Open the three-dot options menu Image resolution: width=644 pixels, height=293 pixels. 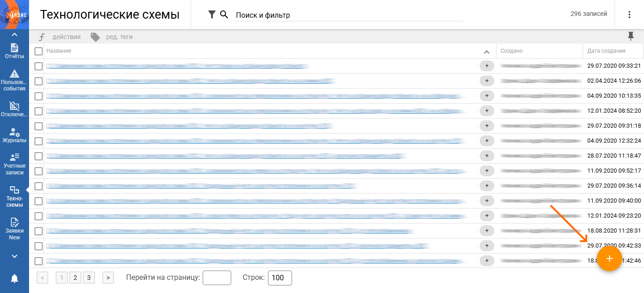pos(629,15)
